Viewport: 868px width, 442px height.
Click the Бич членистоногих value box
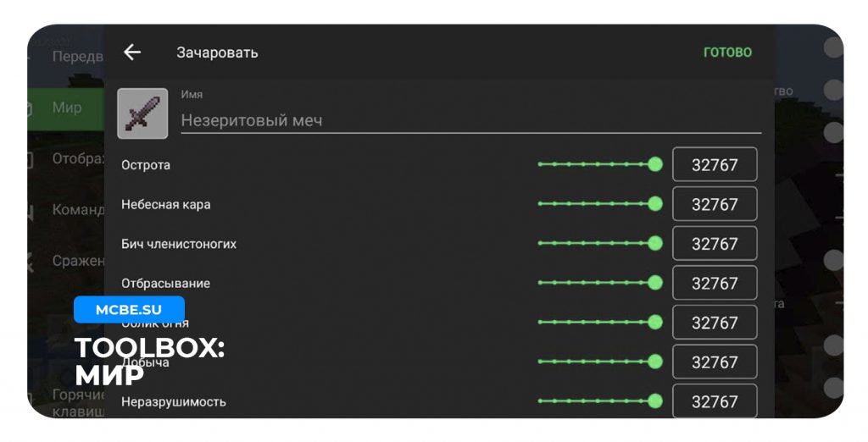click(x=715, y=244)
